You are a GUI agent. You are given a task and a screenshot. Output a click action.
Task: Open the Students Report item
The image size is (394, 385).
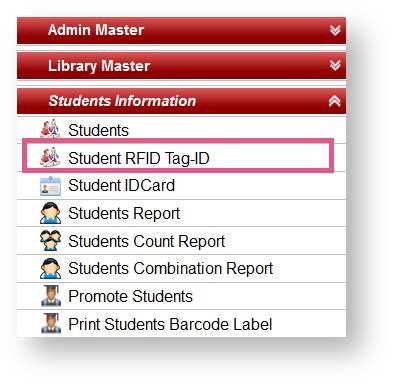[124, 214]
